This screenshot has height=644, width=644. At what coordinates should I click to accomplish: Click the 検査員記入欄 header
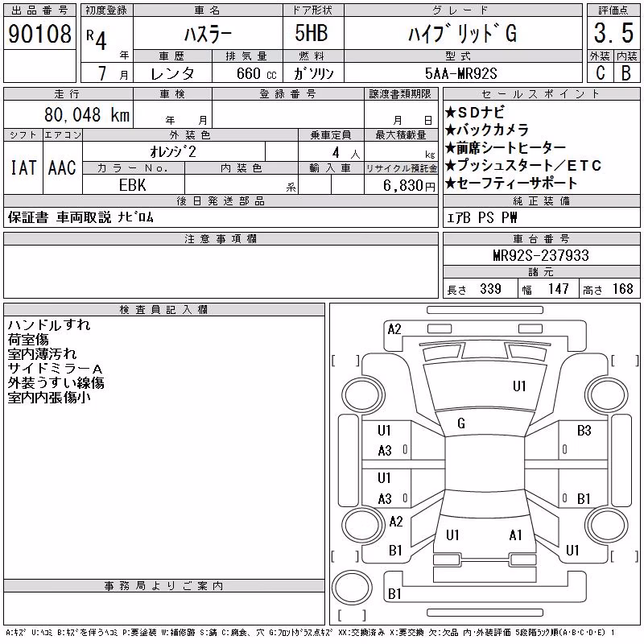coord(163,310)
